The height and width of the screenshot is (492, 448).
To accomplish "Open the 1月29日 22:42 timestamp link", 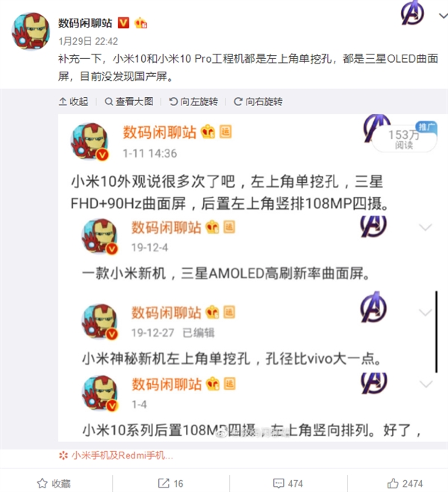I will [x=88, y=41].
